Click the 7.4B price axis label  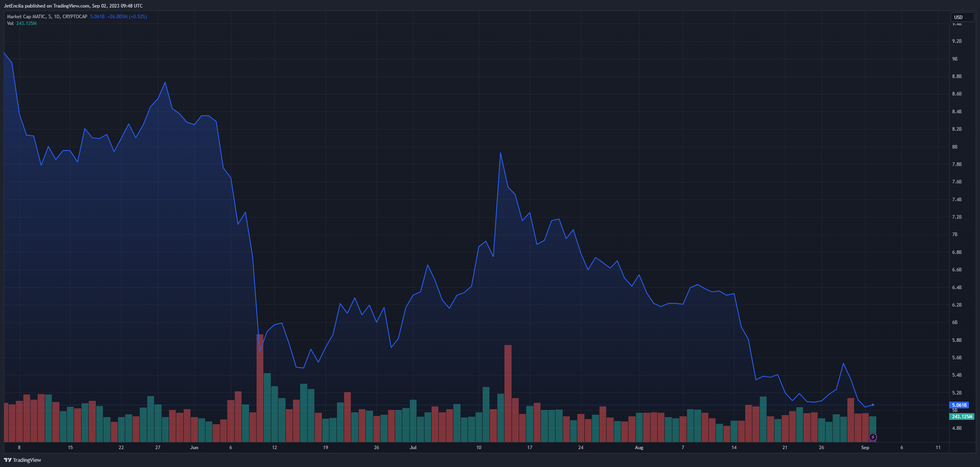(957, 200)
